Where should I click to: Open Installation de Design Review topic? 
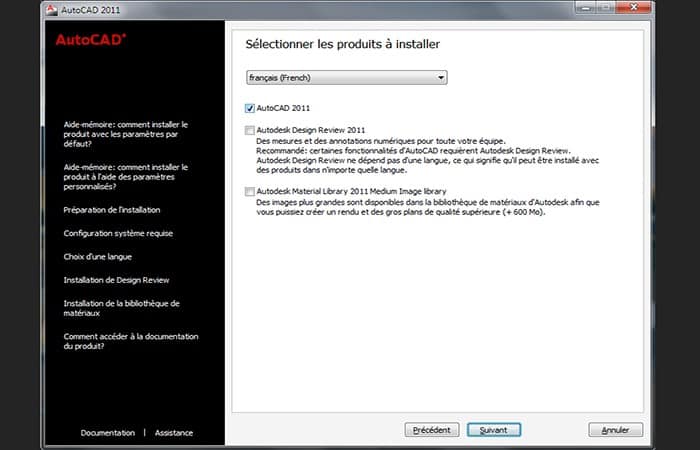point(116,280)
